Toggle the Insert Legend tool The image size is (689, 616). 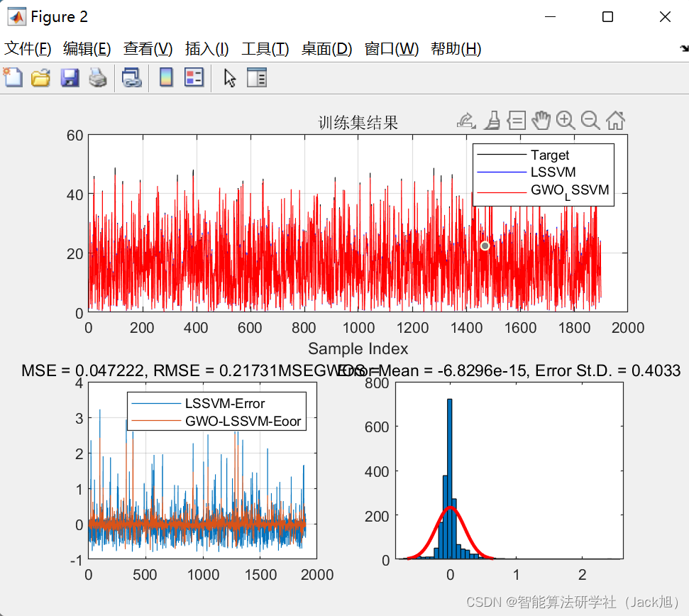point(194,77)
